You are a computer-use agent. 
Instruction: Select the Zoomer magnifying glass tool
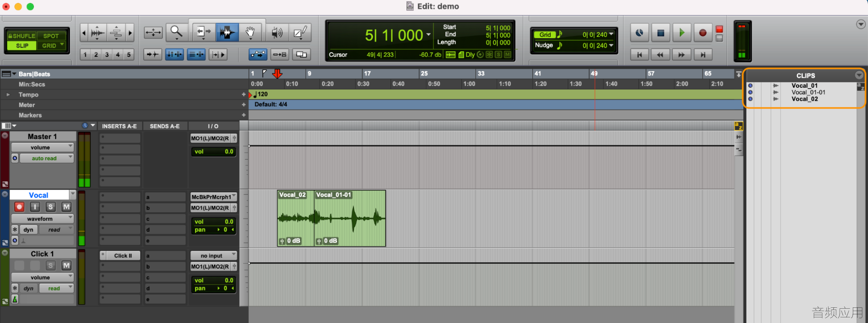(176, 32)
